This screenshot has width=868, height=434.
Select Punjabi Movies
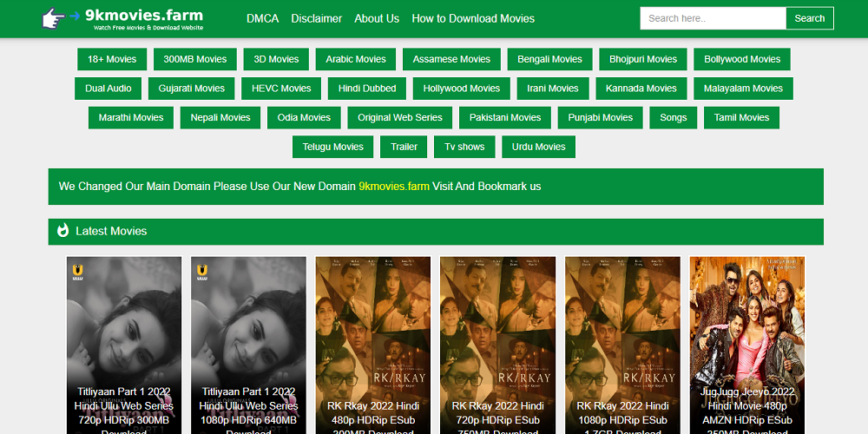(x=600, y=118)
